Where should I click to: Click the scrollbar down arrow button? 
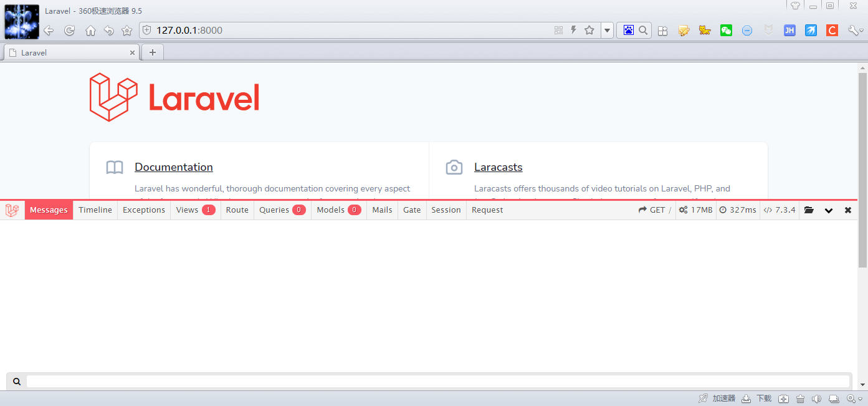[x=862, y=385]
